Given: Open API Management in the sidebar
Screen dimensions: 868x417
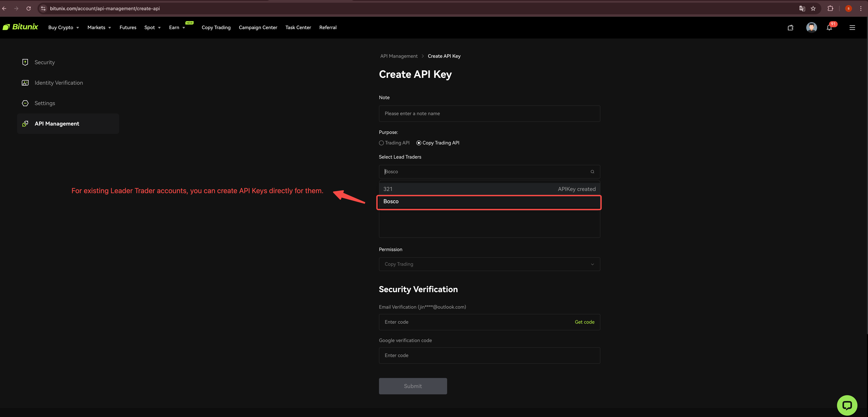Looking at the screenshot, I should click(x=68, y=124).
